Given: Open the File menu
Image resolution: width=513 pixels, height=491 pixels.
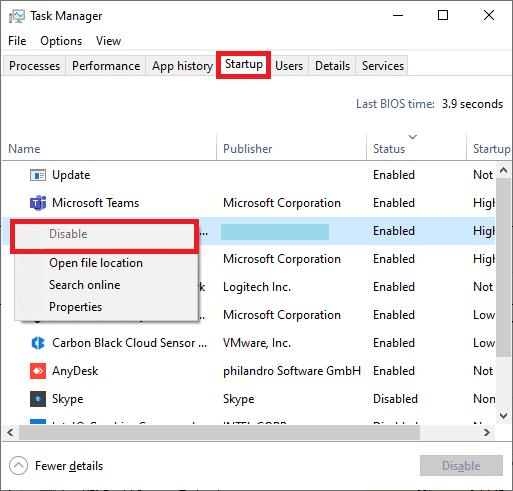Looking at the screenshot, I should point(17,41).
